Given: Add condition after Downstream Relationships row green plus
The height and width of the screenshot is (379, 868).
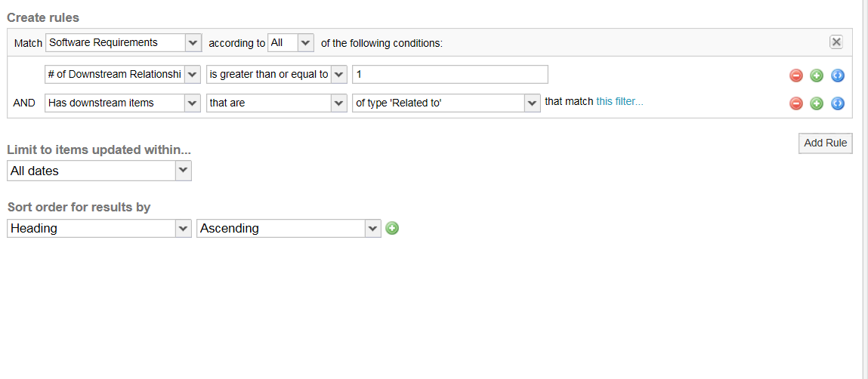Looking at the screenshot, I should click(x=817, y=75).
